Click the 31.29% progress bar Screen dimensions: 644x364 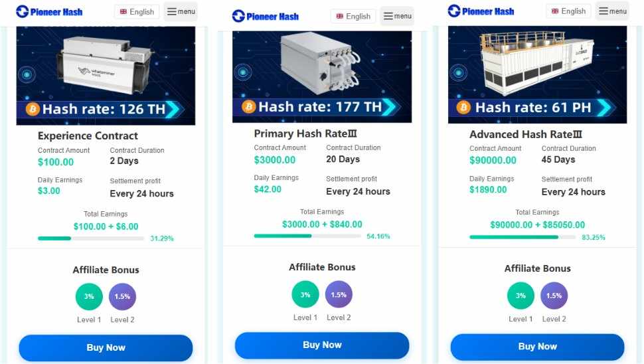pyautogui.click(x=91, y=238)
